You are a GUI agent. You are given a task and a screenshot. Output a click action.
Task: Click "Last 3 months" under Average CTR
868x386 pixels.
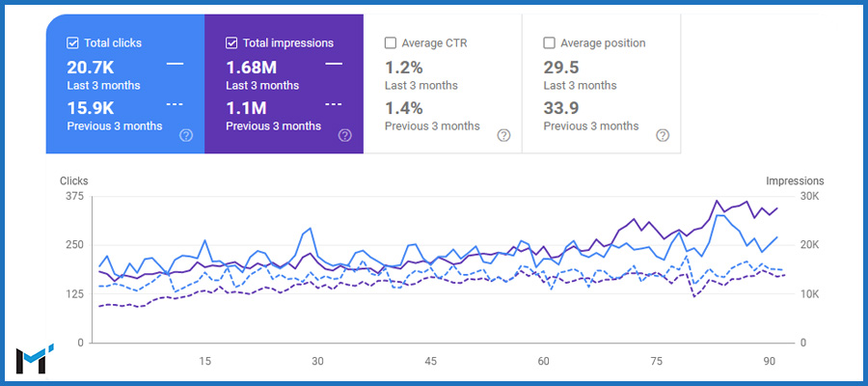point(421,85)
